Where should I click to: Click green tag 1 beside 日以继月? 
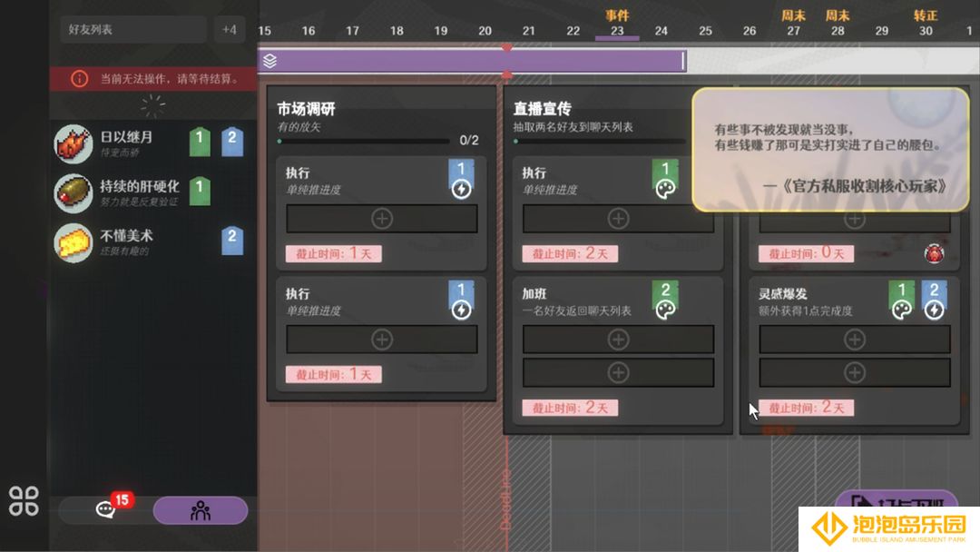[x=200, y=142]
